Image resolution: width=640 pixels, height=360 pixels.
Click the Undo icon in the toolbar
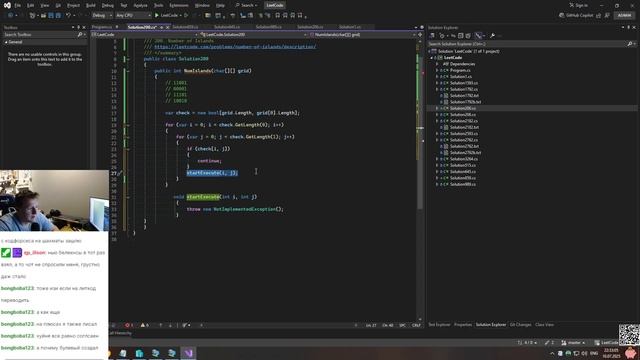[x=69, y=16]
